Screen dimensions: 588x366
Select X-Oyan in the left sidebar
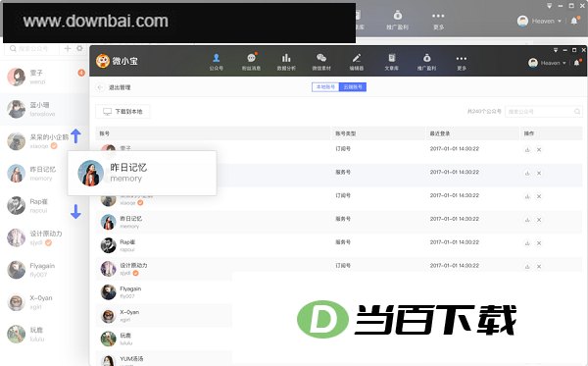[44, 302]
